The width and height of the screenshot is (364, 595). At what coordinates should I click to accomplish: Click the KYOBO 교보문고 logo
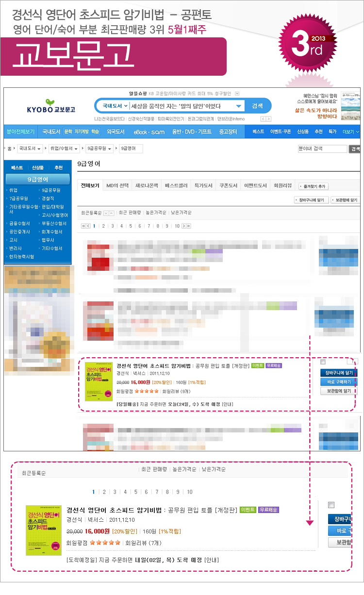(x=51, y=106)
